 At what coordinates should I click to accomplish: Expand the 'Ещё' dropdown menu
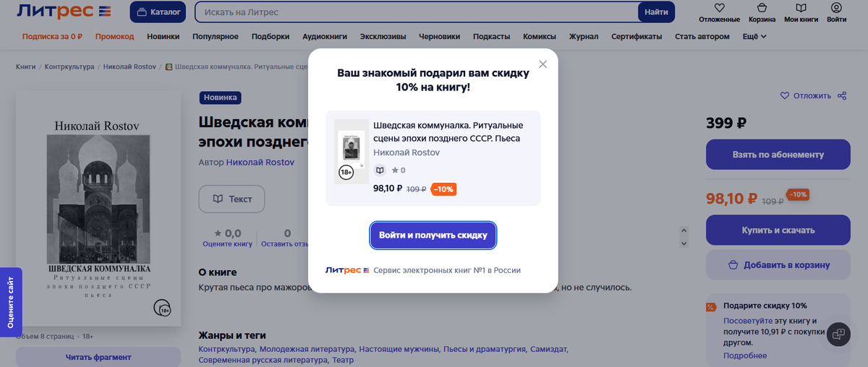pyautogui.click(x=754, y=37)
